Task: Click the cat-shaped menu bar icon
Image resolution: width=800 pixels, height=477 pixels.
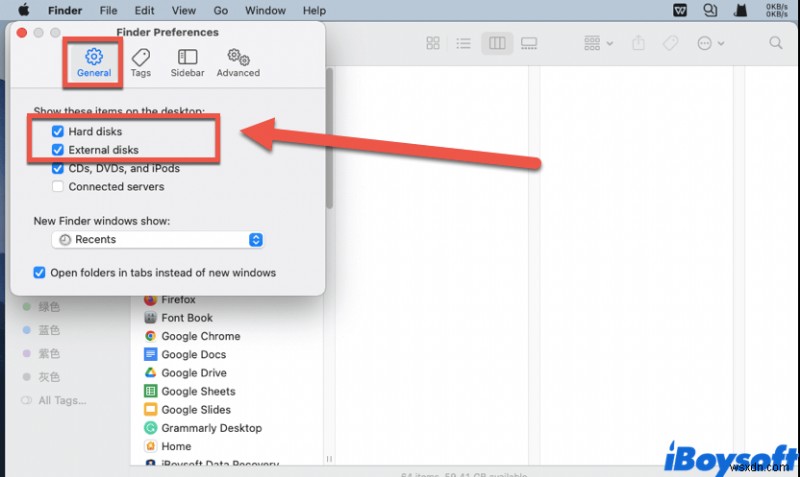Action: point(740,10)
